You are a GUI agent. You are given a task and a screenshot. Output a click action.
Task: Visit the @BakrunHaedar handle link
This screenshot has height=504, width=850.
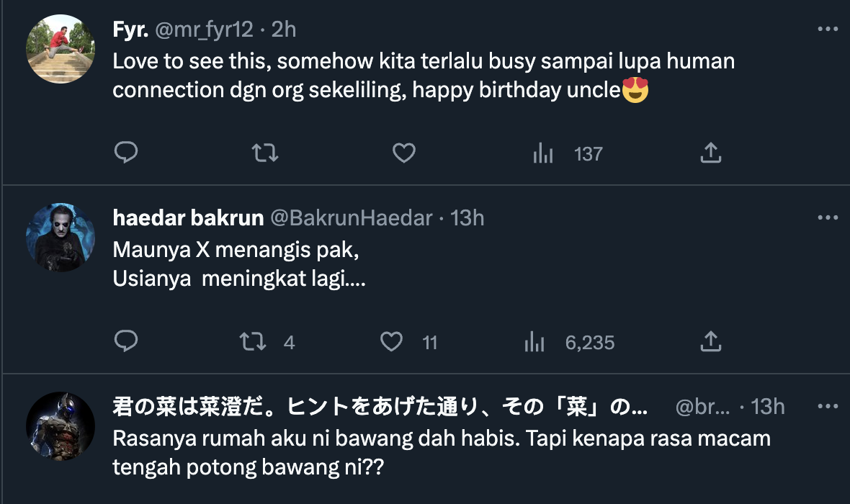pos(351,218)
